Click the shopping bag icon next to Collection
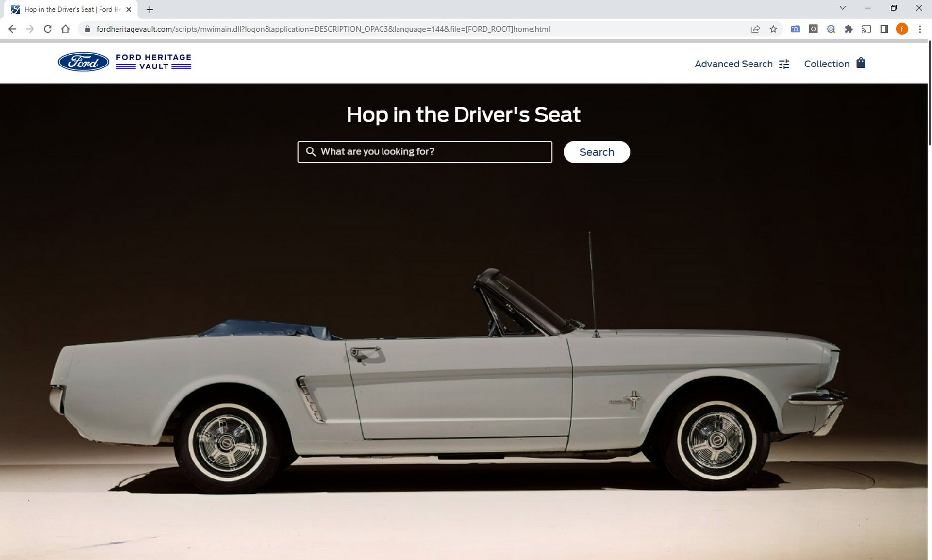 click(x=861, y=63)
